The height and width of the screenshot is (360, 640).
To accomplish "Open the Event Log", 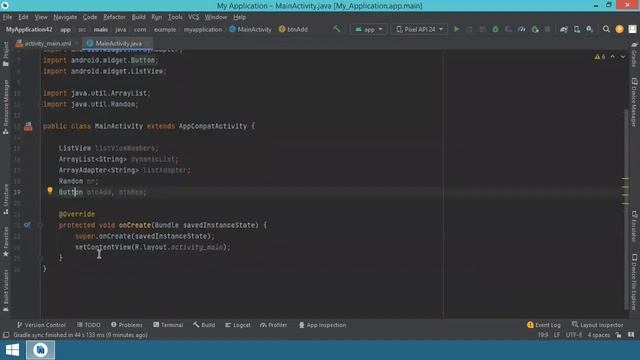I will 544,325.
